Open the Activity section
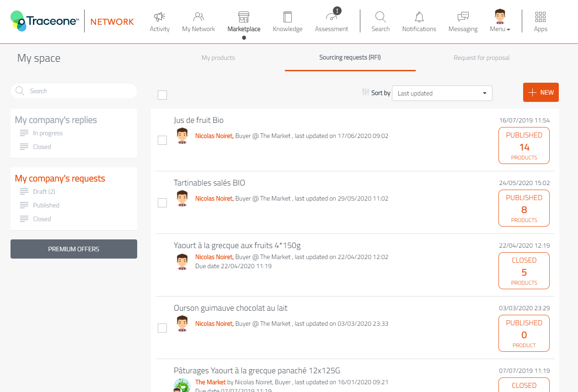The width and height of the screenshot is (578, 392). click(160, 21)
